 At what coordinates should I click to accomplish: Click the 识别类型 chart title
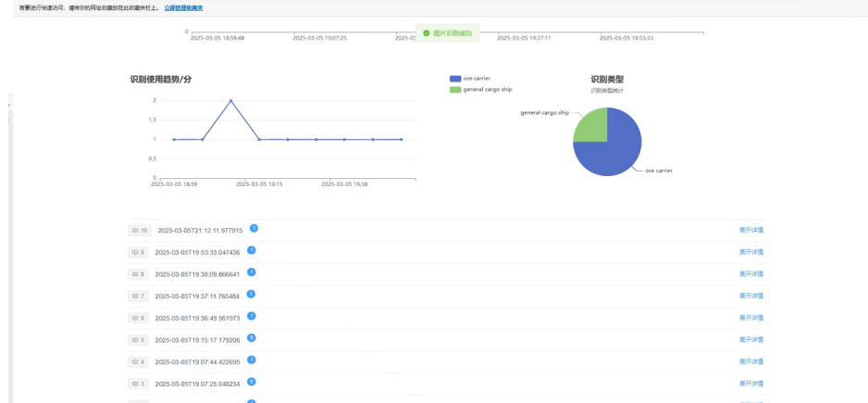607,80
